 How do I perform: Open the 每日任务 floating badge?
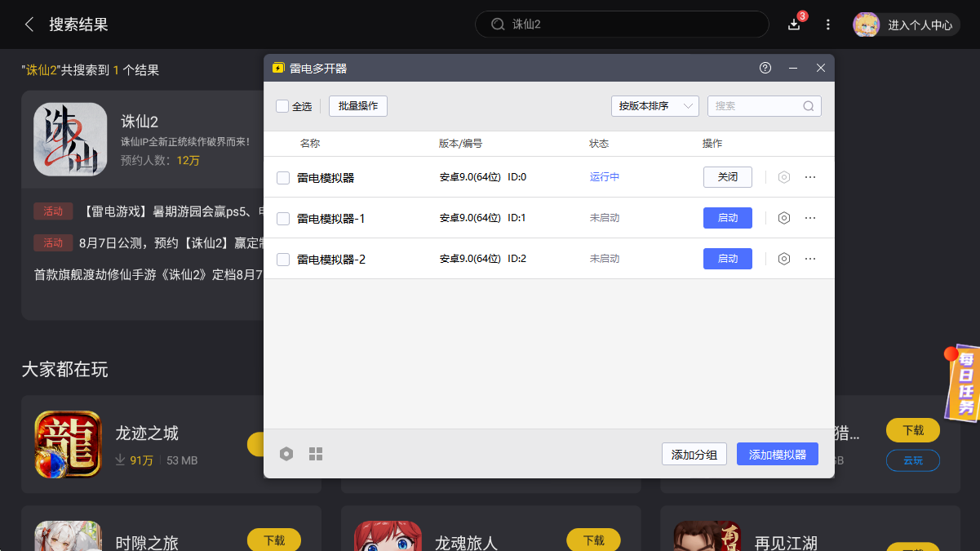963,385
